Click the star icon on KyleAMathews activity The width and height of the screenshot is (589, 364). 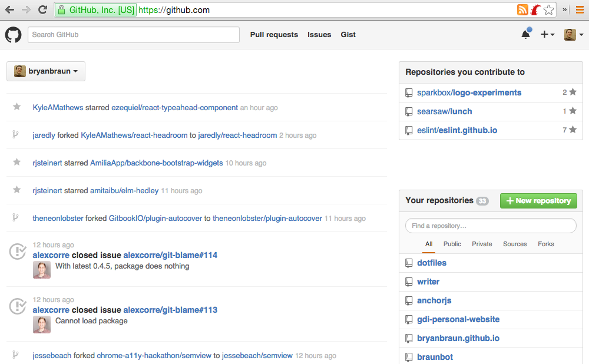(17, 107)
